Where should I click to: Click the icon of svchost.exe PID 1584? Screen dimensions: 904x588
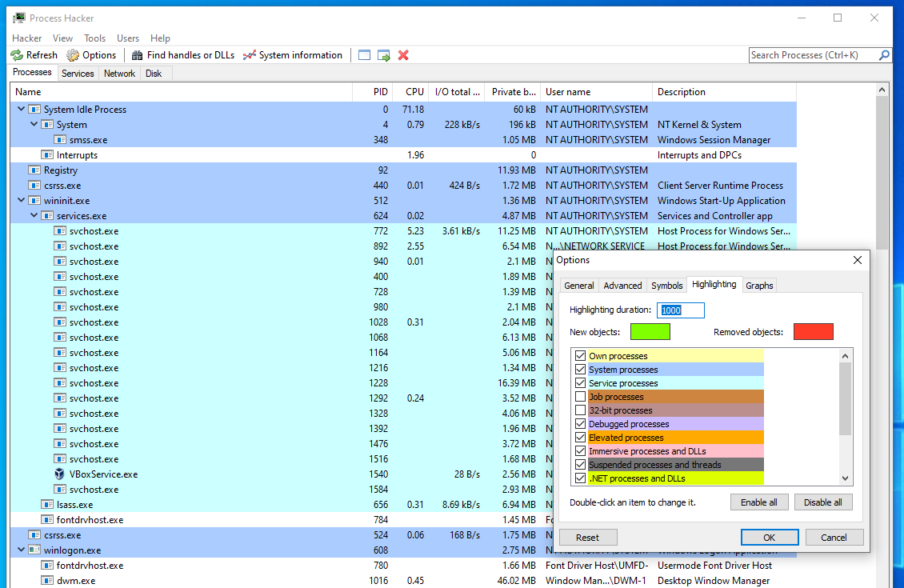(60, 489)
